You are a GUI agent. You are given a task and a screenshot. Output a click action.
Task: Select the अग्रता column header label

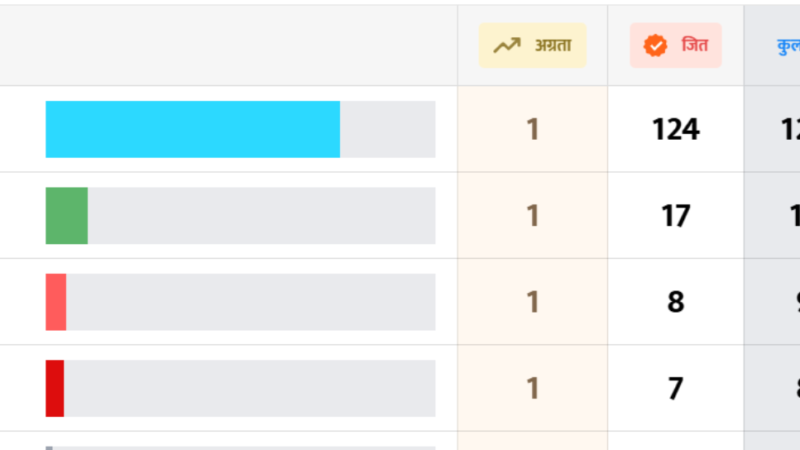[553, 45]
